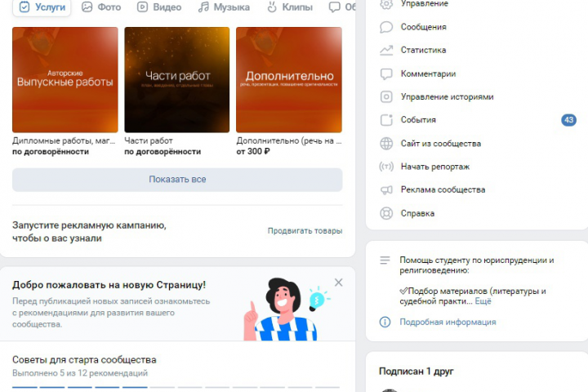Click the recommendations progress bar
This screenshot has height=392, width=588.
(176, 387)
